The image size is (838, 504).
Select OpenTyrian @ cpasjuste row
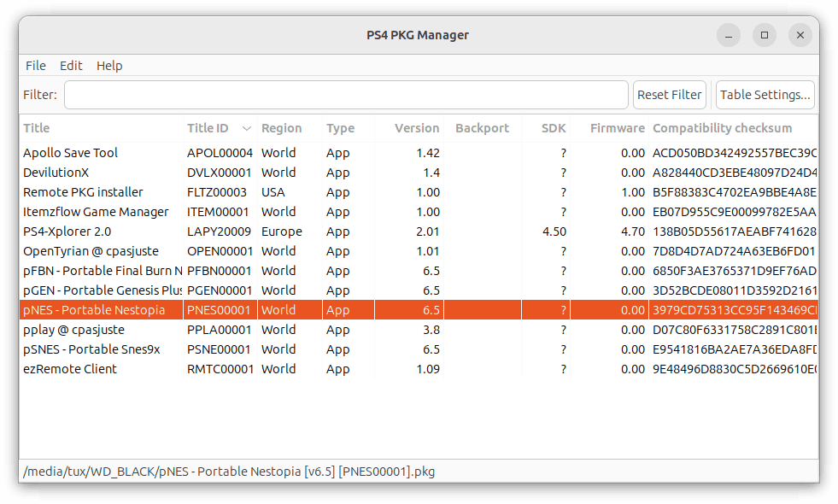(x=419, y=251)
